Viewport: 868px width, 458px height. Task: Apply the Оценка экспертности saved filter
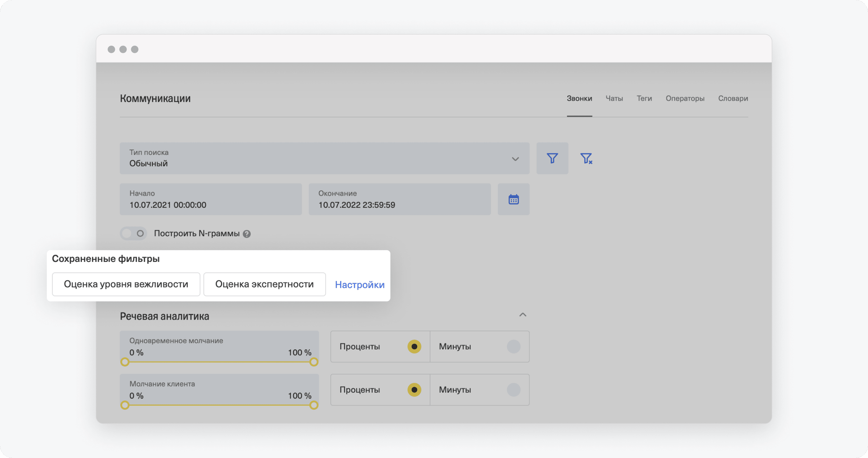(265, 284)
